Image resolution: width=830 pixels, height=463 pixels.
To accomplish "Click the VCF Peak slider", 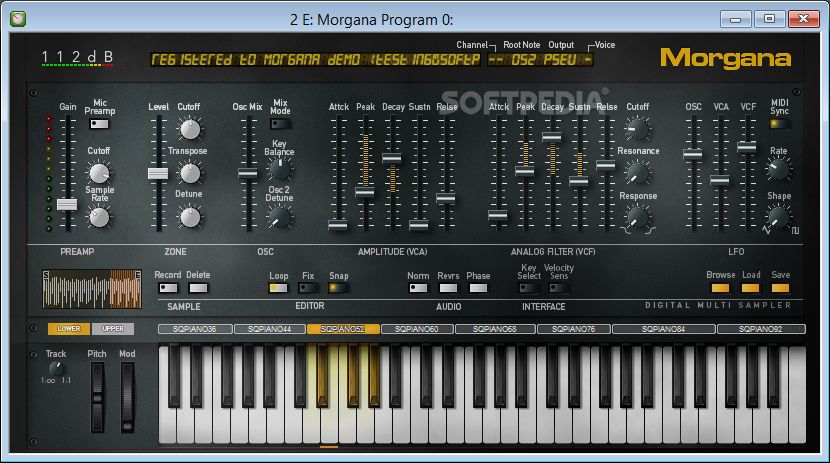I will click(x=525, y=171).
